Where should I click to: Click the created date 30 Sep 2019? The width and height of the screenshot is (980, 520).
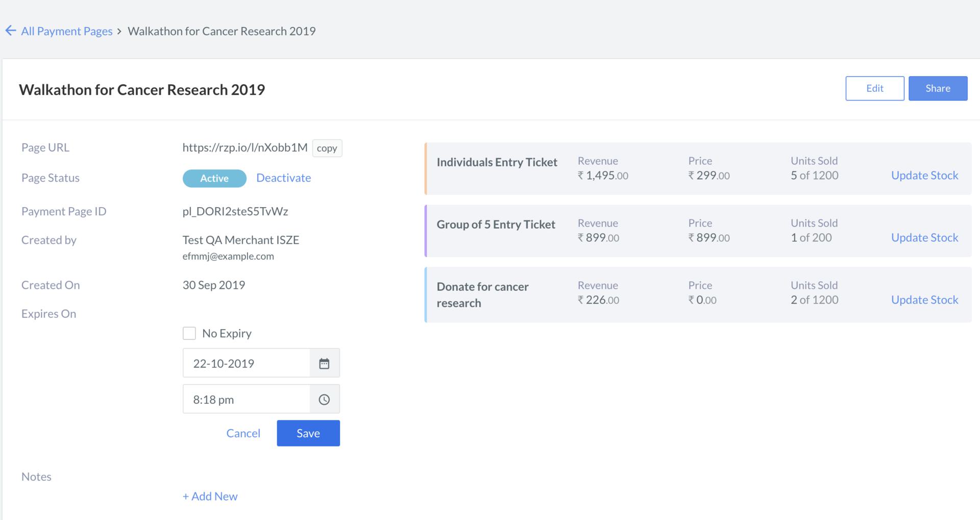coord(214,285)
